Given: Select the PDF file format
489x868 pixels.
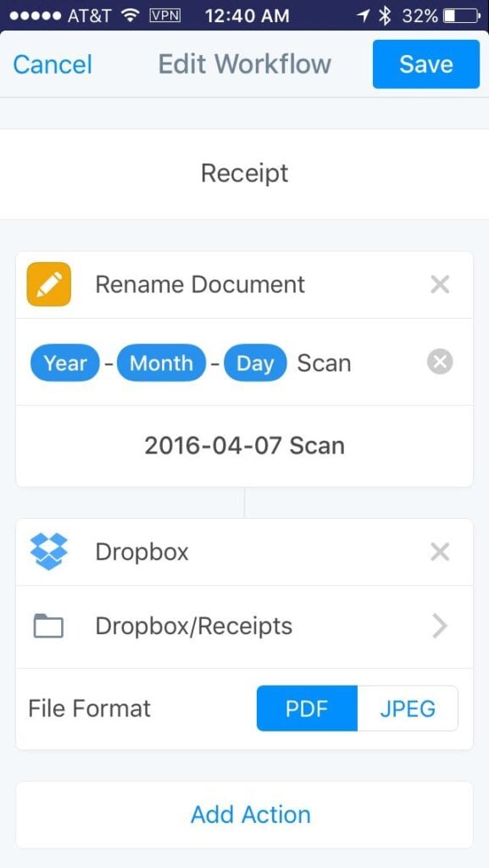Looking at the screenshot, I should point(307,709).
